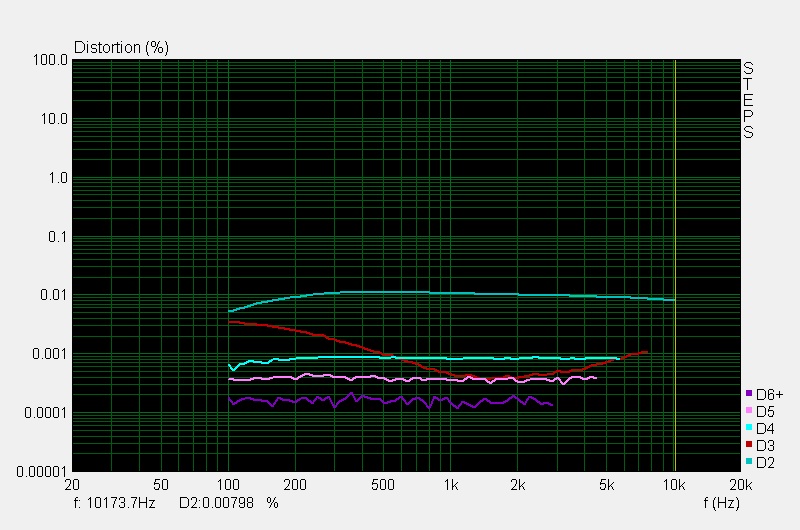800x530 pixels.
Task: Click the 100 x-axis frequency label
Action: (x=228, y=485)
